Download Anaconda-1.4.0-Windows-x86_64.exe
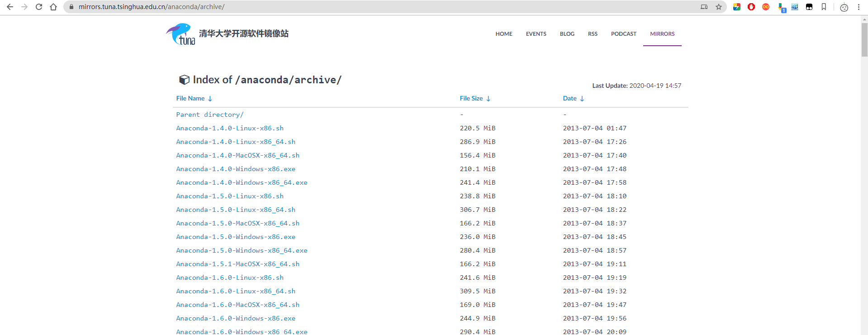 pos(242,182)
